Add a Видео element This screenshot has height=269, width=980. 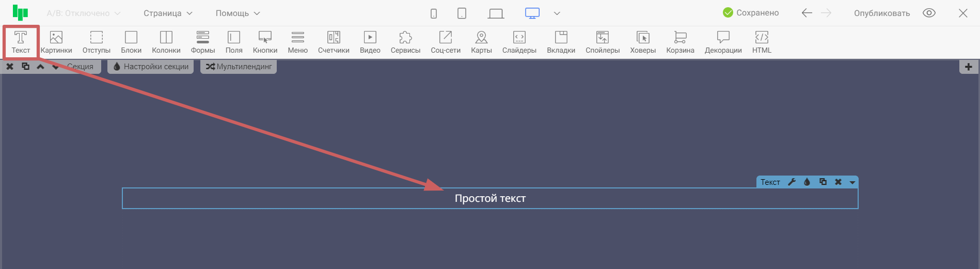pos(370,42)
